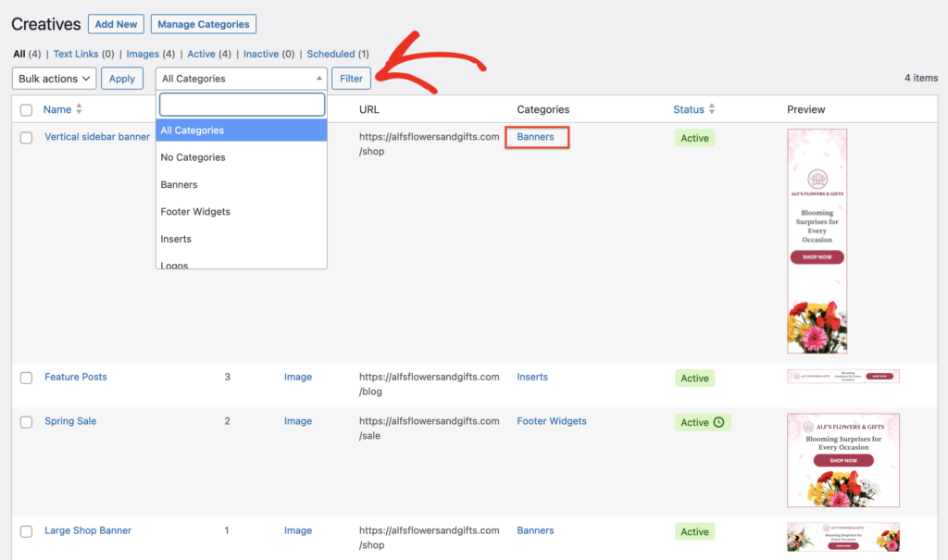This screenshot has width=948, height=560.
Task: Click Image type link in Spring Sale row
Action: coord(298,421)
